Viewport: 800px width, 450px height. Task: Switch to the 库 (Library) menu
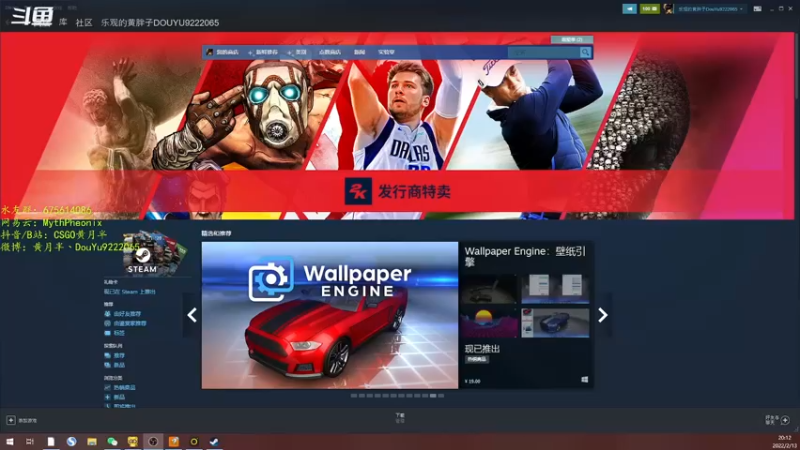63,22
